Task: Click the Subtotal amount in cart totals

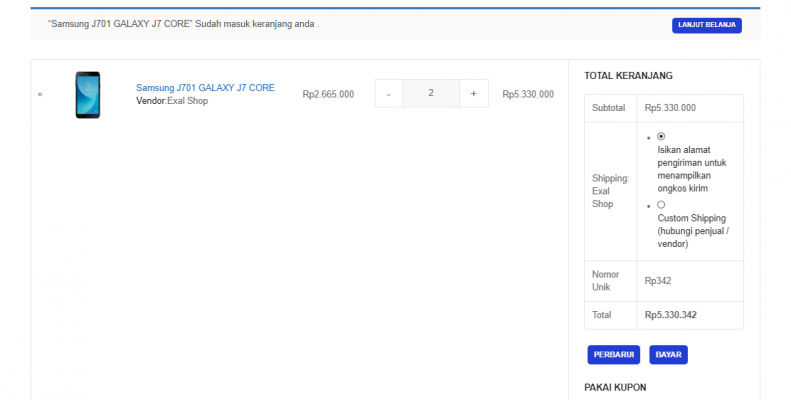Action: 670,108
